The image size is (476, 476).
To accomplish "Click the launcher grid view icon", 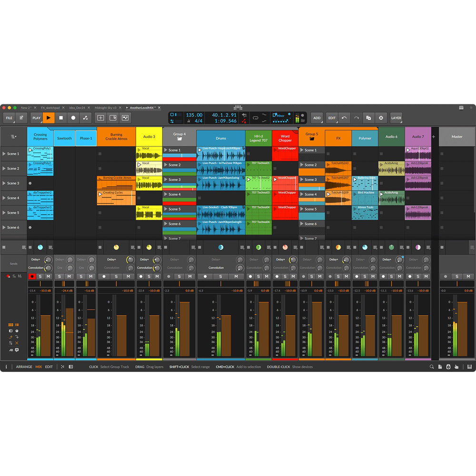I will point(125,118).
